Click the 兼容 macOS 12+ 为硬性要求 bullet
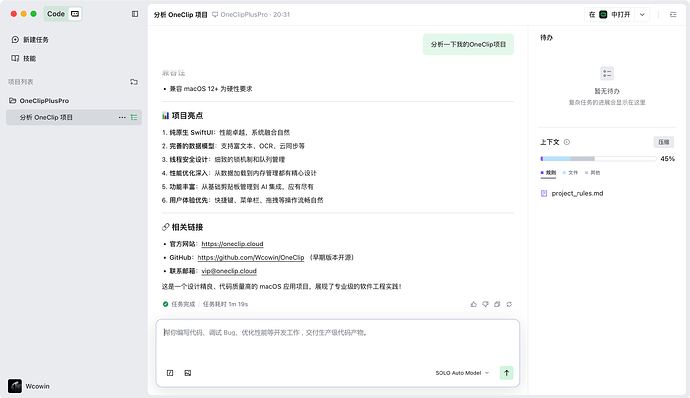Viewport: 690px width, 398px height. tap(211, 89)
